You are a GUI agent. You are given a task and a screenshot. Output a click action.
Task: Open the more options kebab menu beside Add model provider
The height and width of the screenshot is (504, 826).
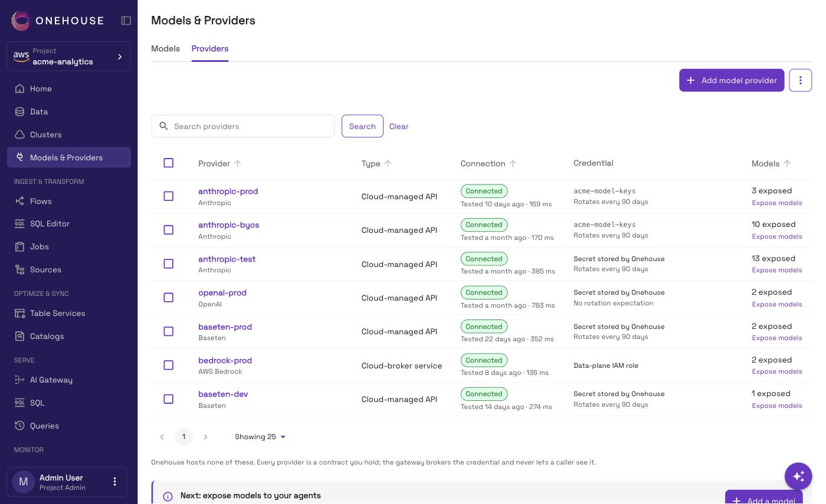(801, 80)
